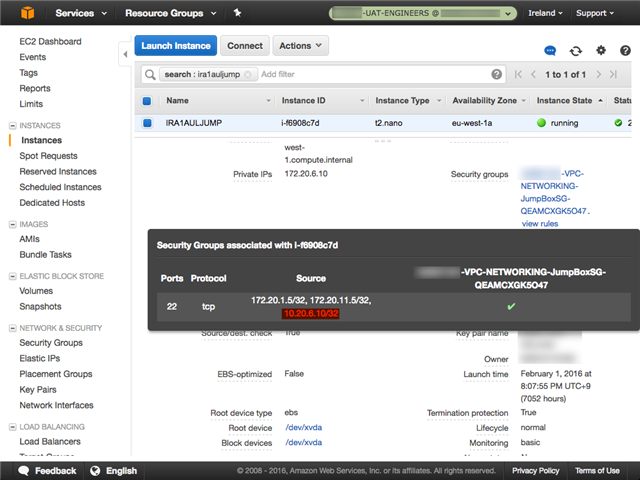Viewport: 640px width, 480px height.
Task: Click the highlighted 10.20.6.10/32 source
Action: click(x=311, y=313)
